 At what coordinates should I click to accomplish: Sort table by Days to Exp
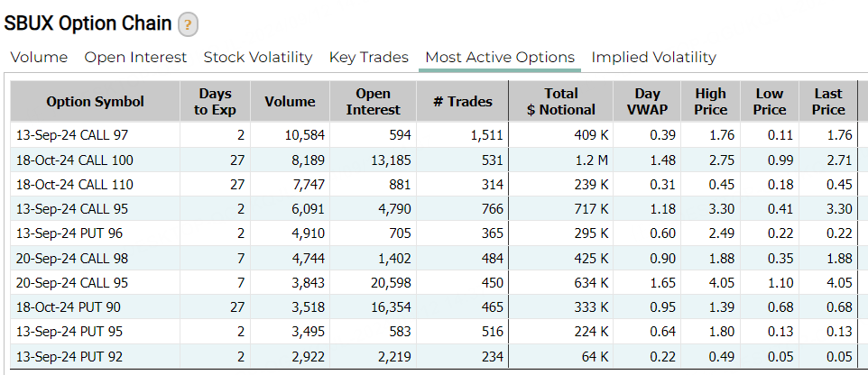pos(213,102)
